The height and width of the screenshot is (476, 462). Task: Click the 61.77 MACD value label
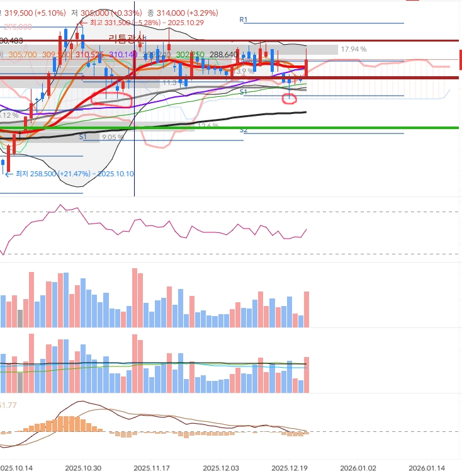pos(9,404)
